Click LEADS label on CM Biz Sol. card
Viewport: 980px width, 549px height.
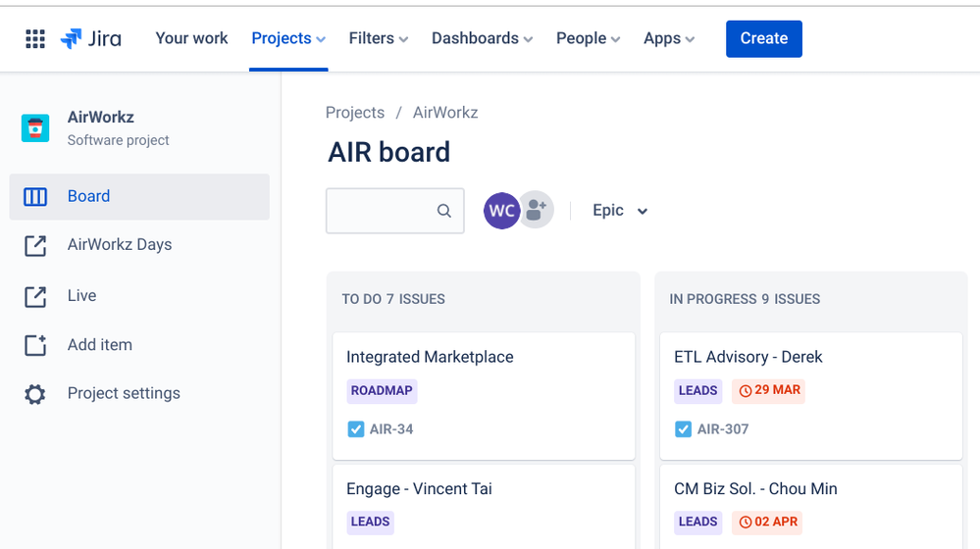tap(698, 523)
